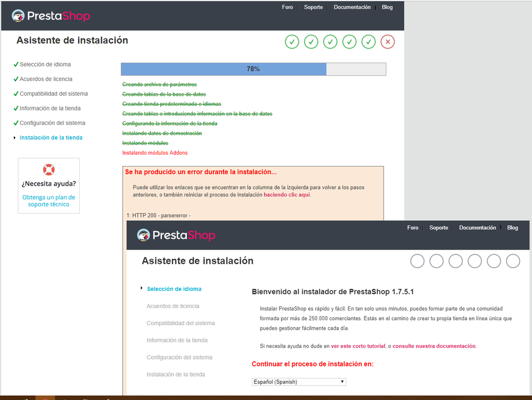Click the red X failed step circle

pos(387,41)
